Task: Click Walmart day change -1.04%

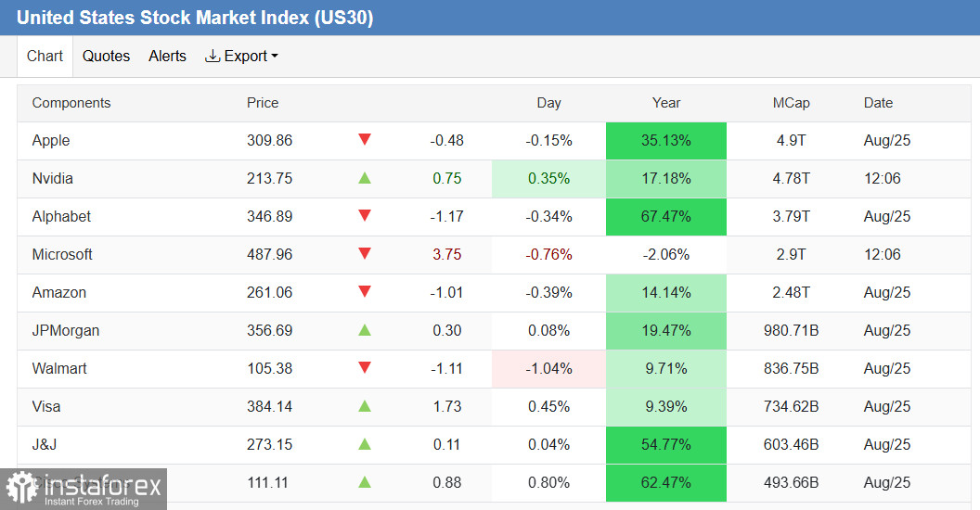Action: pos(548,369)
